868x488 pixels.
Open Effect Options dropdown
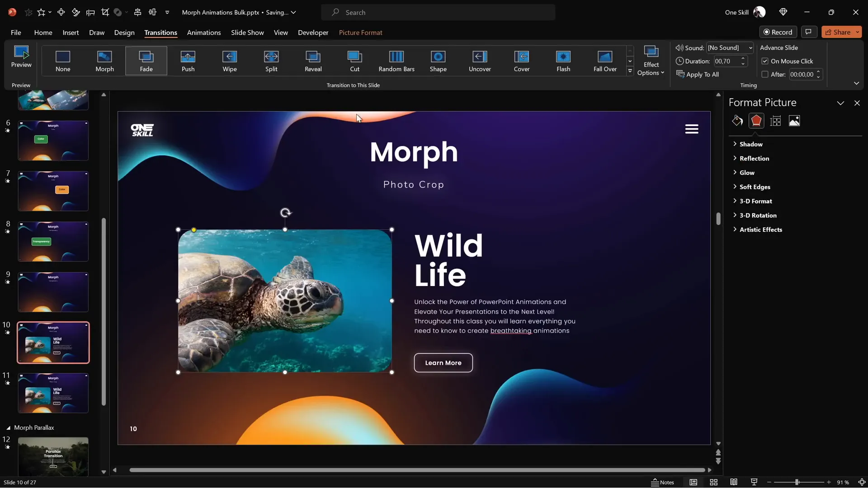pyautogui.click(x=651, y=61)
